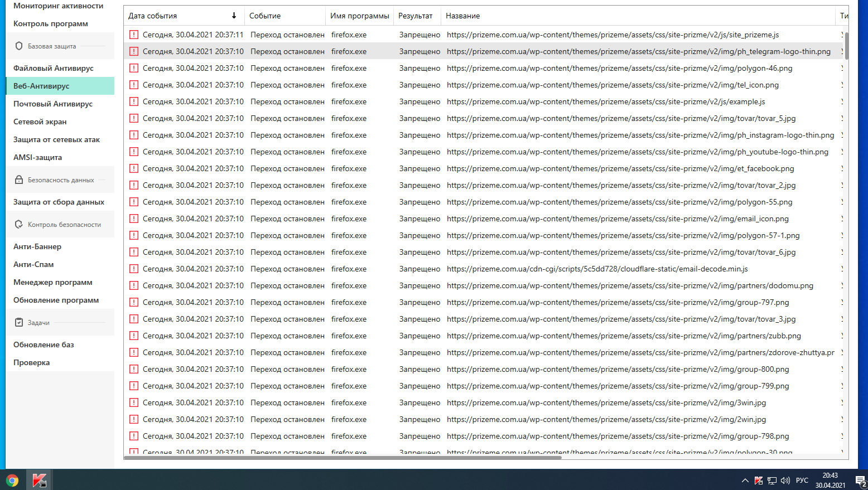The height and width of the screenshot is (490, 868).
Task: Open network status in the system tray
Action: (772, 481)
